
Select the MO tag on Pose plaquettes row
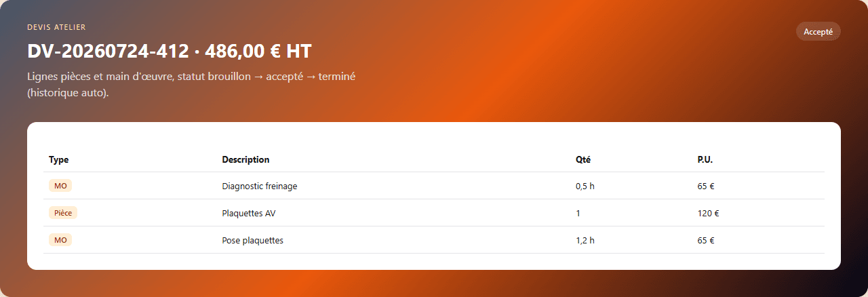click(60, 240)
